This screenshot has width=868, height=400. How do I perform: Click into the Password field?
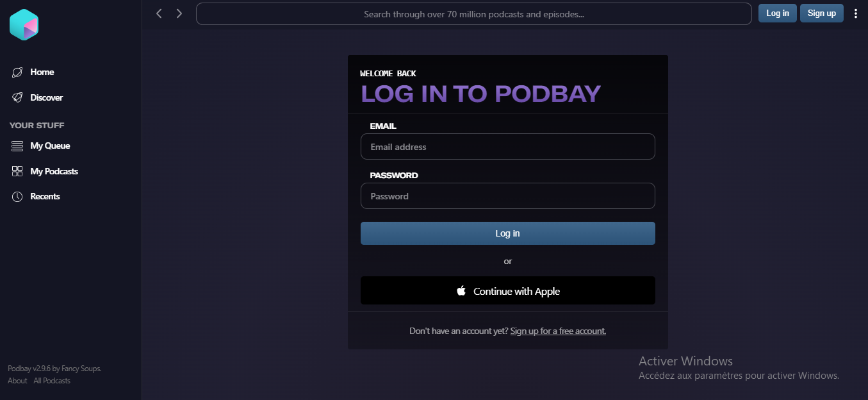point(508,196)
